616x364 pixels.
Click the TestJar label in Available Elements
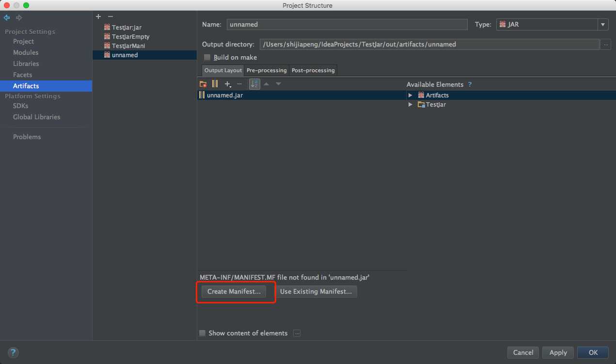point(436,104)
